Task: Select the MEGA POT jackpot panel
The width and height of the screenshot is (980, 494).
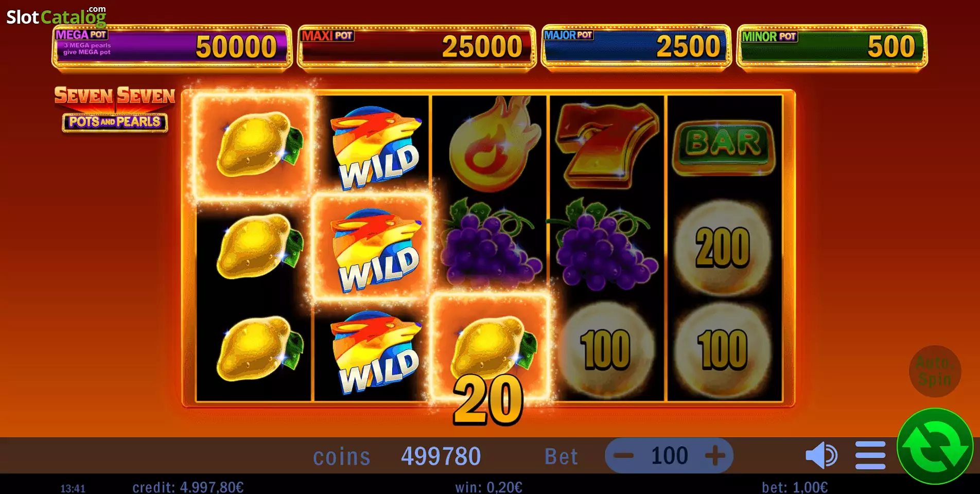Action: coord(172,46)
